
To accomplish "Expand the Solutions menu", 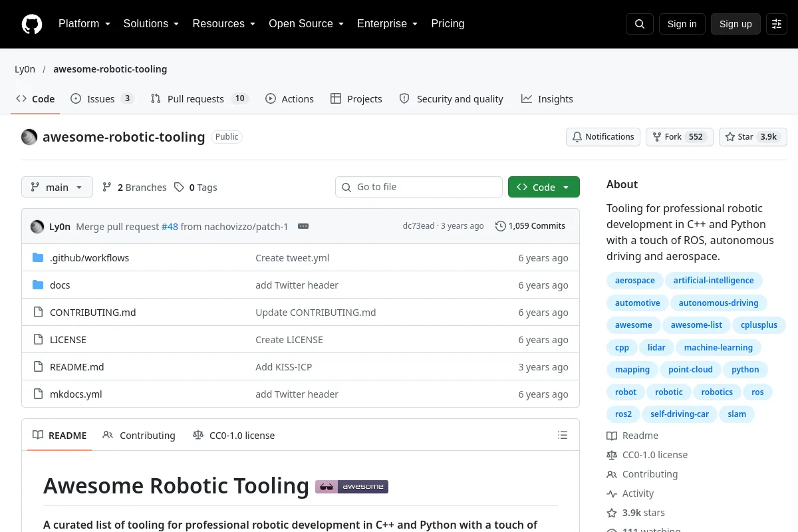I will tap(151, 24).
